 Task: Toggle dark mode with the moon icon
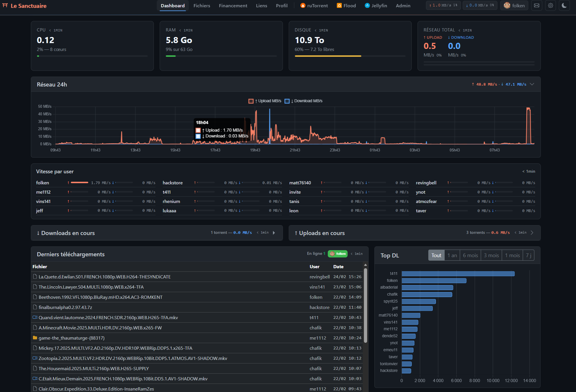(564, 5)
